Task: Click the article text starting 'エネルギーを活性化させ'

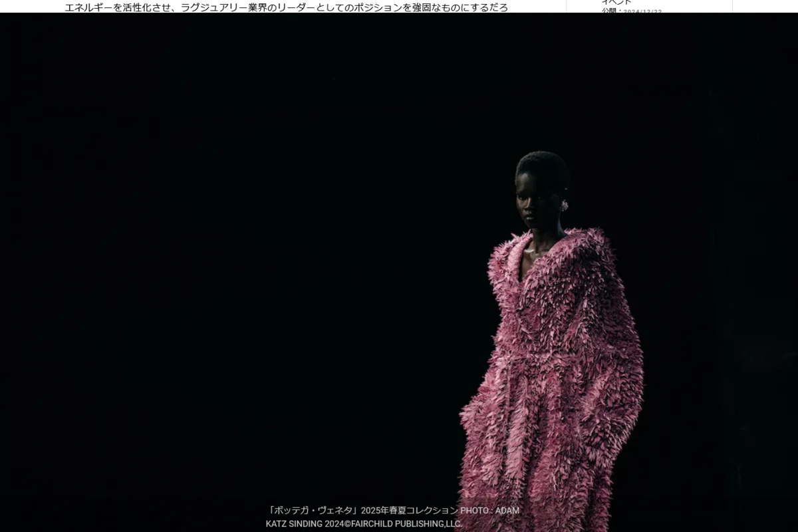Action: (287, 7)
